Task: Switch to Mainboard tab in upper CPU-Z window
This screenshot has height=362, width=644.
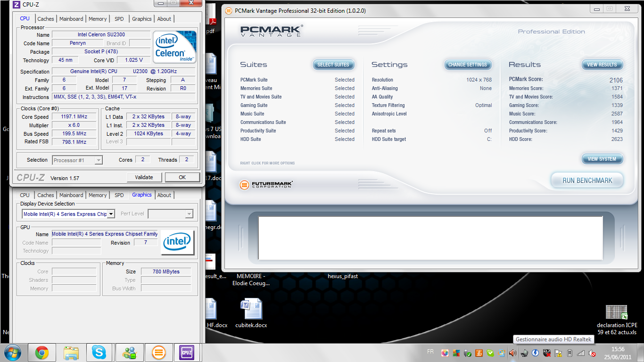Action: (x=71, y=19)
